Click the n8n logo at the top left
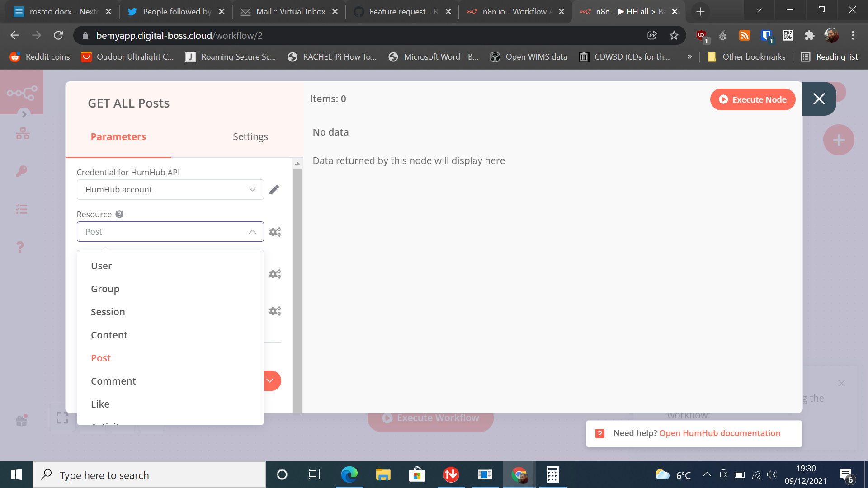This screenshot has height=488, width=868. [21, 93]
